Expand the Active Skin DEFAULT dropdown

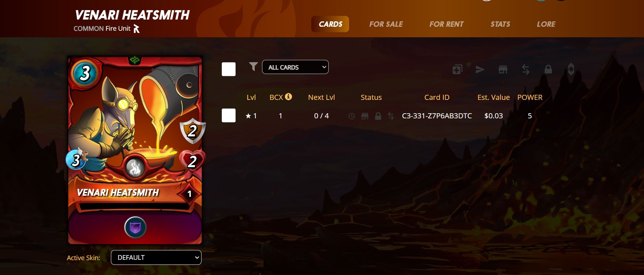(156, 258)
